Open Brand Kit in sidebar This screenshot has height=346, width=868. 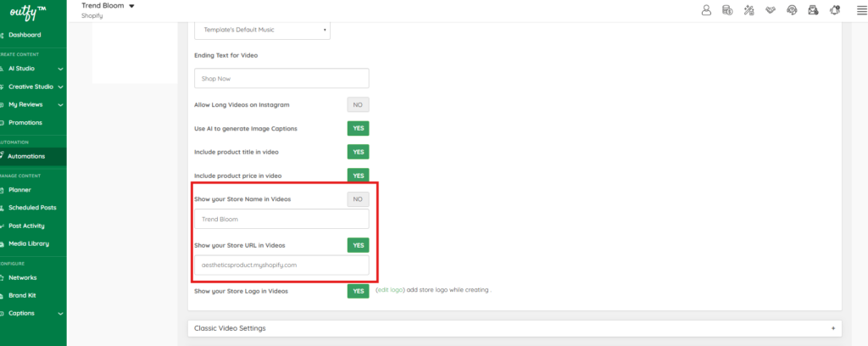(22, 296)
